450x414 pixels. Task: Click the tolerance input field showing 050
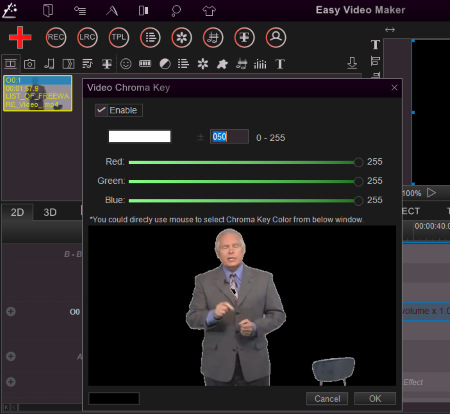point(229,137)
